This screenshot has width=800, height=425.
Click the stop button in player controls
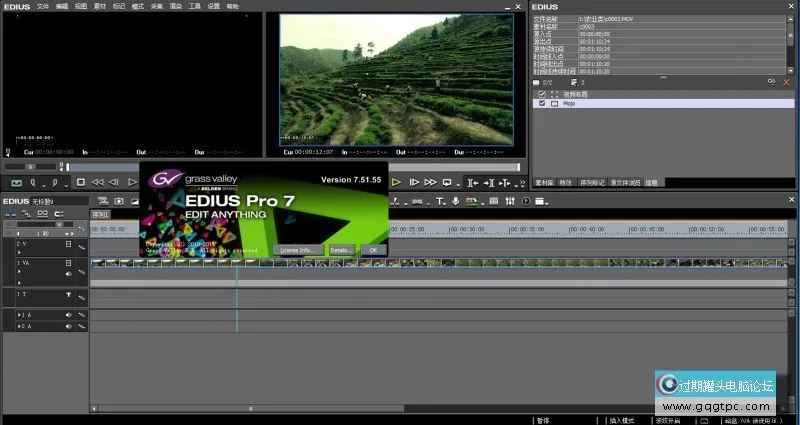[81, 182]
